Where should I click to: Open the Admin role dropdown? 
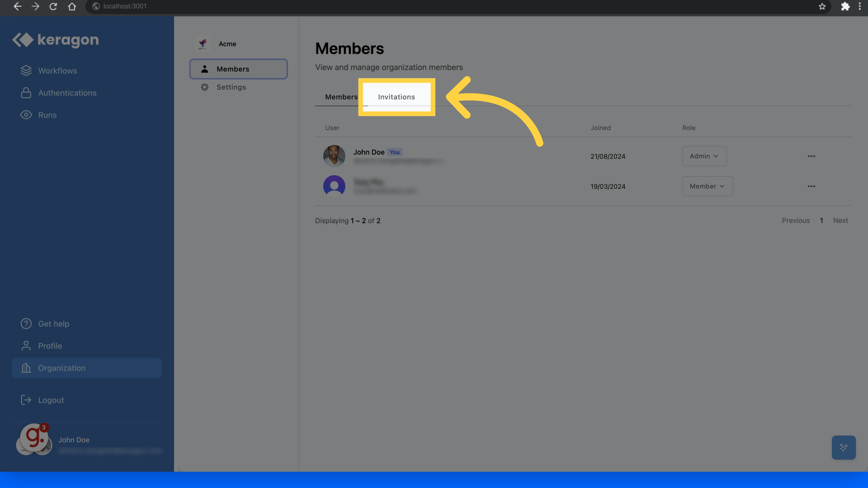704,156
